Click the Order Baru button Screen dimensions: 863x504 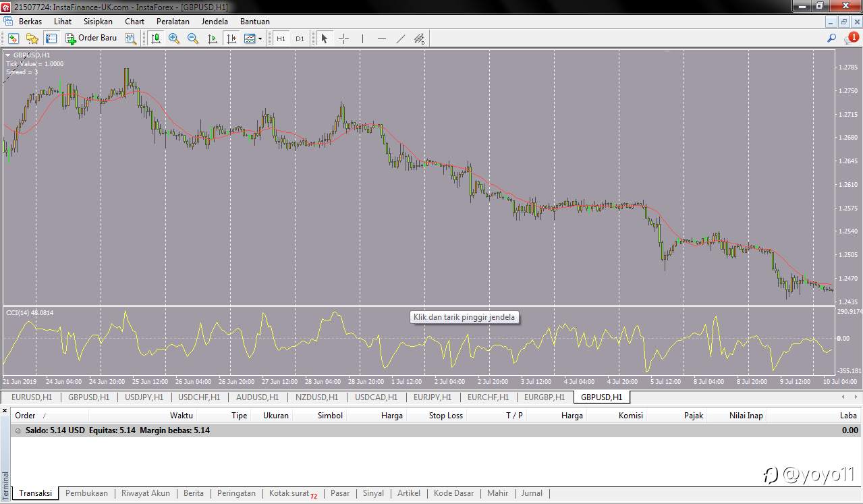(91, 38)
